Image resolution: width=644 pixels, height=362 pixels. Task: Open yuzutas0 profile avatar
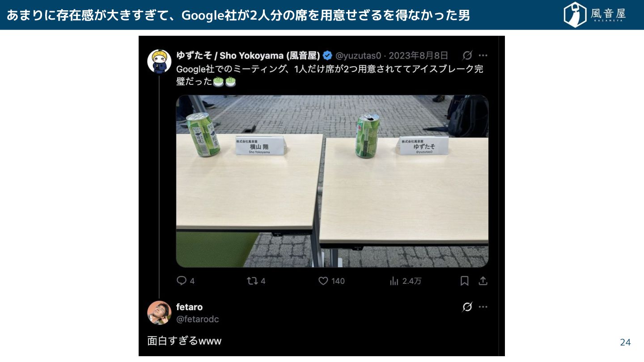tap(159, 61)
